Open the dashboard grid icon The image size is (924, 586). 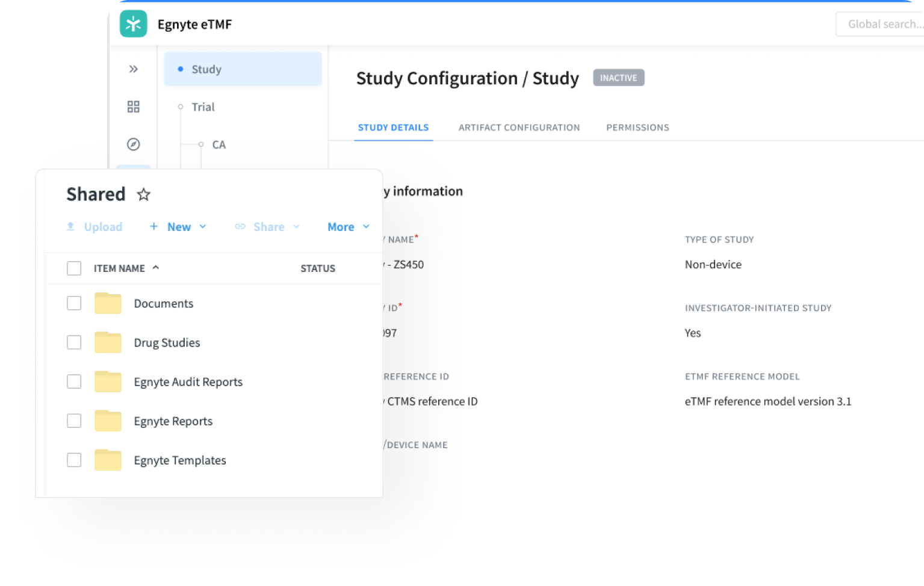click(x=134, y=107)
